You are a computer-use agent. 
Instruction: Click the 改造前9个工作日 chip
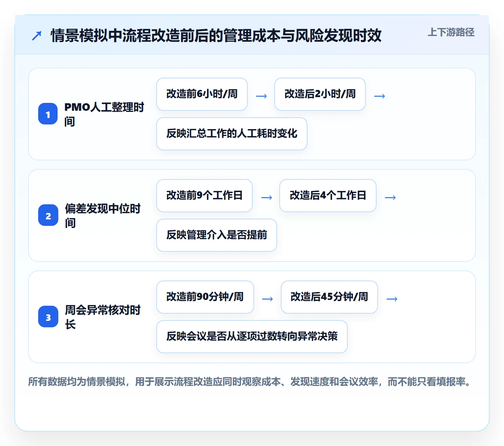204,196
